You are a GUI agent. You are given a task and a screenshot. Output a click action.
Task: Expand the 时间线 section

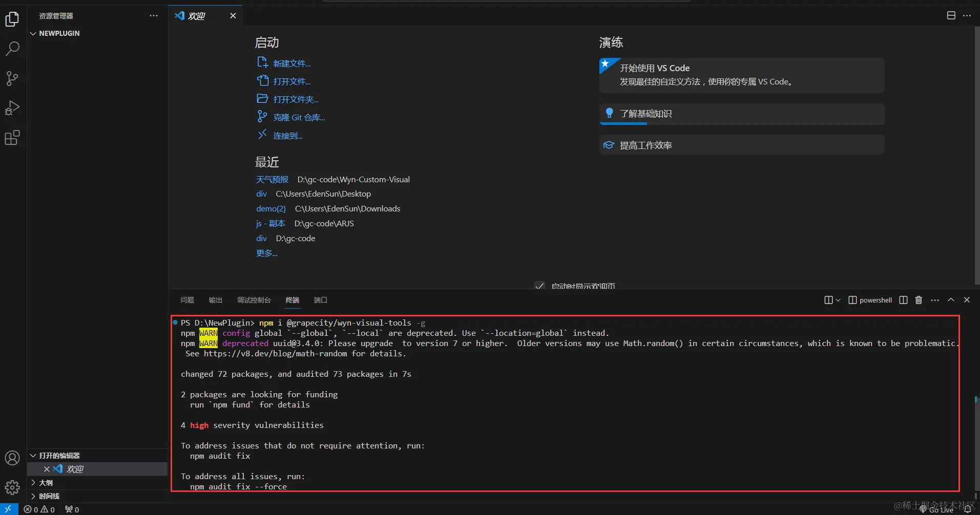coord(97,496)
